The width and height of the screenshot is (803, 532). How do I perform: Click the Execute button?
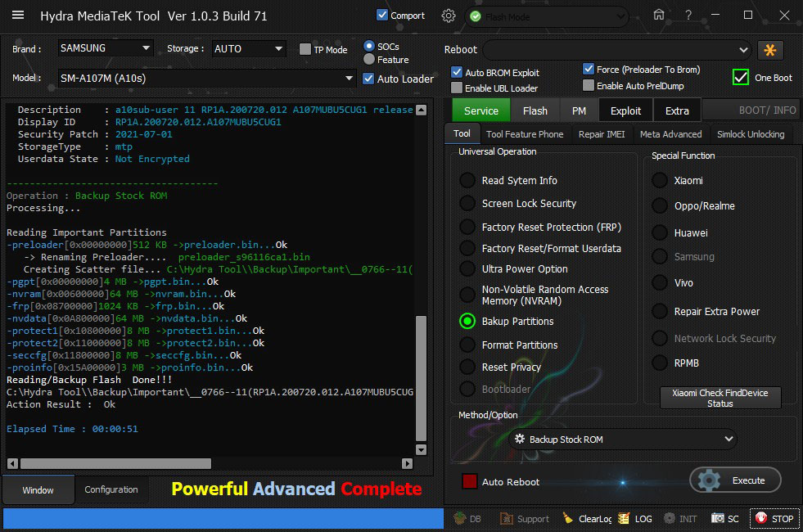tap(735, 480)
